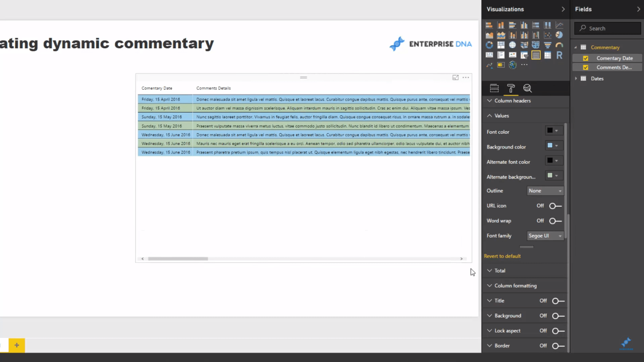Open Background color swatch picker
The image size is (644, 362).
(x=554, y=146)
